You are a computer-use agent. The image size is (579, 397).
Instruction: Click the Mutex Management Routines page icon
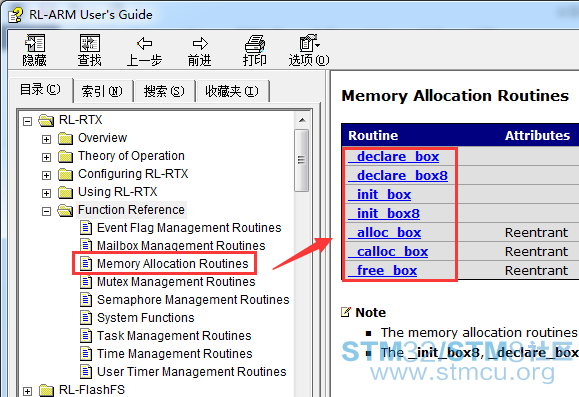[86, 282]
